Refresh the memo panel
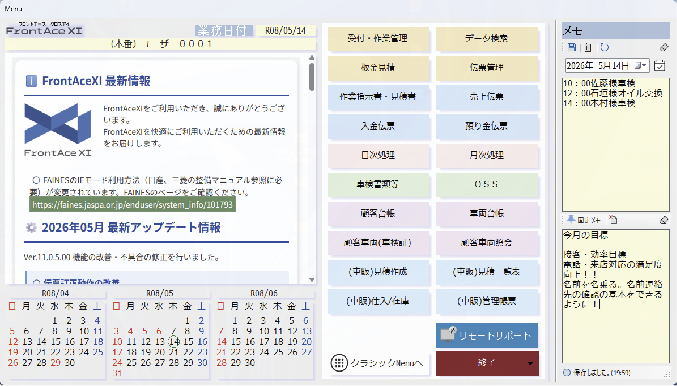Image resolution: width=677 pixels, height=386 pixels. 604,47
